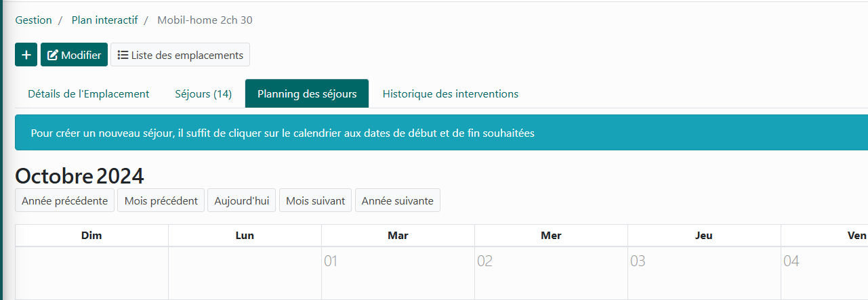This screenshot has width=868, height=300.
Task: Open the Détails de l'Emplacement tab
Action: [x=89, y=94]
